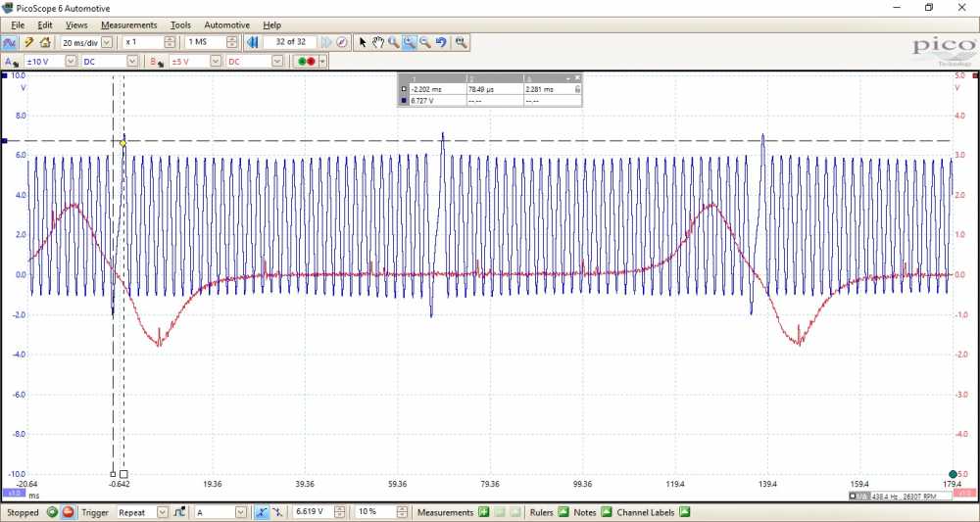Open Channel B DC coupling dropdown
This screenshot has width=980, height=522.
pyautogui.click(x=277, y=61)
